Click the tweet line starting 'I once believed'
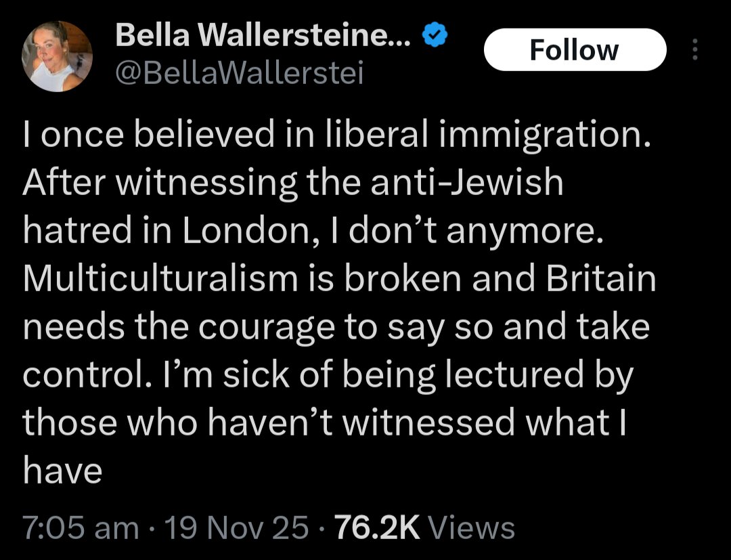 pos(336,133)
